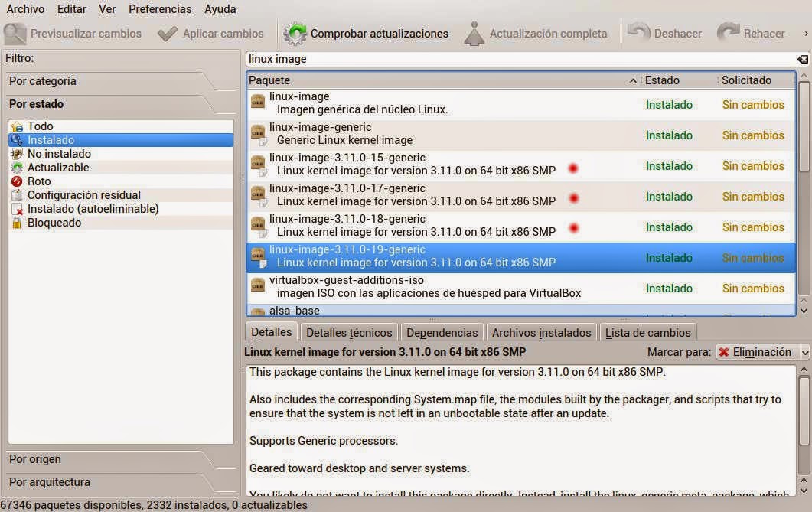Click the Aplicar cambios checkmark icon
Image resolution: width=812 pixels, height=512 pixels.
coord(168,34)
